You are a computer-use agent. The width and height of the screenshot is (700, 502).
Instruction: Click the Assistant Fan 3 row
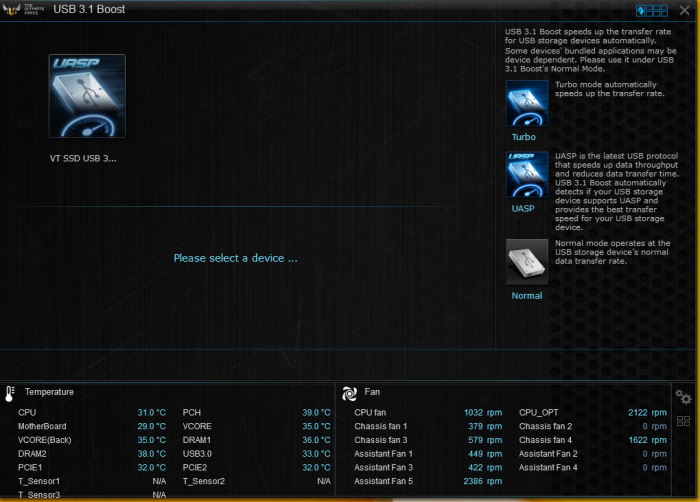coord(428,468)
